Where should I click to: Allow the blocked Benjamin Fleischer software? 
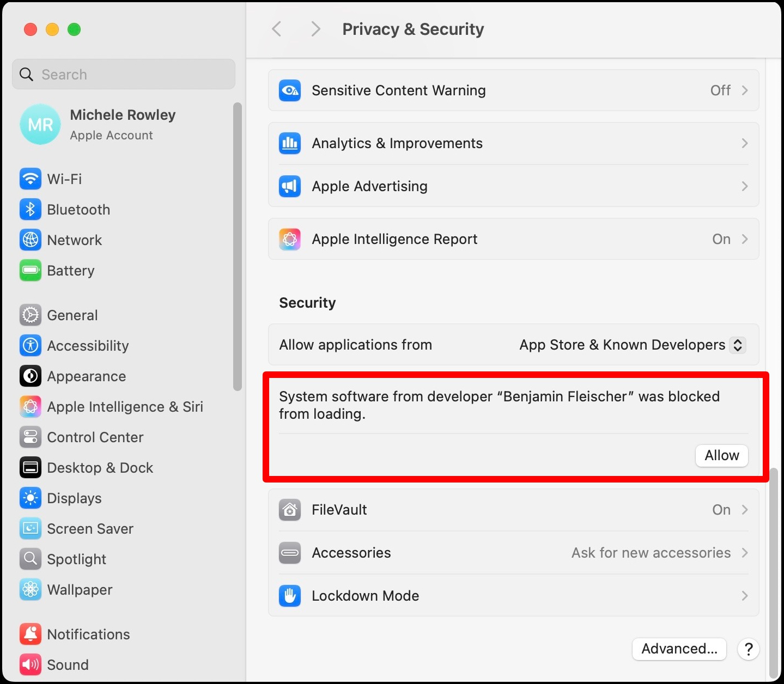[721, 455]
